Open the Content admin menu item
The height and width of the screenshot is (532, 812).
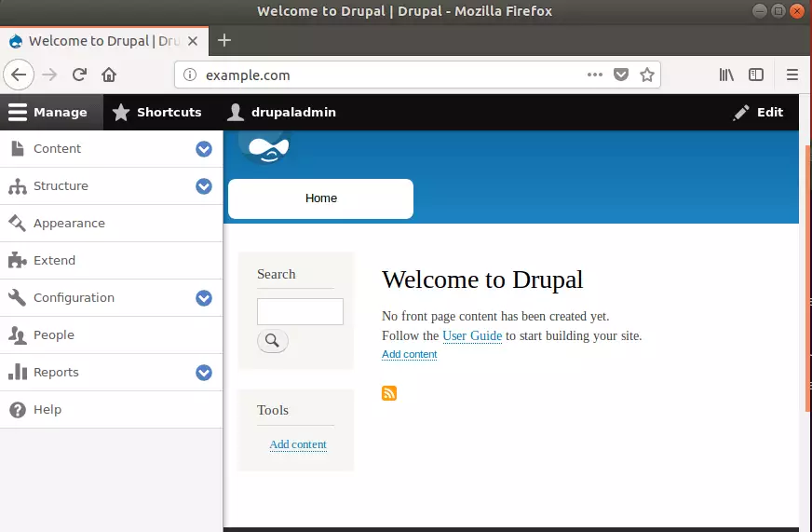click(57, 149)
